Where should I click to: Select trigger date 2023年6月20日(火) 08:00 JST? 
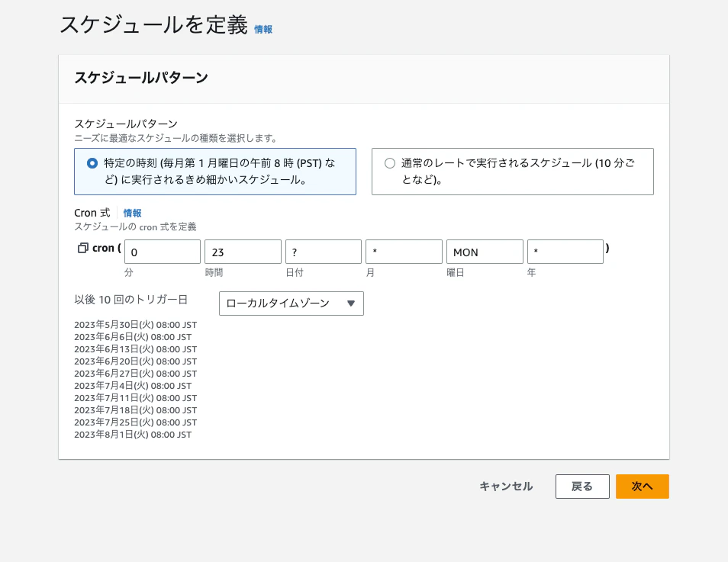pos(136,361)
